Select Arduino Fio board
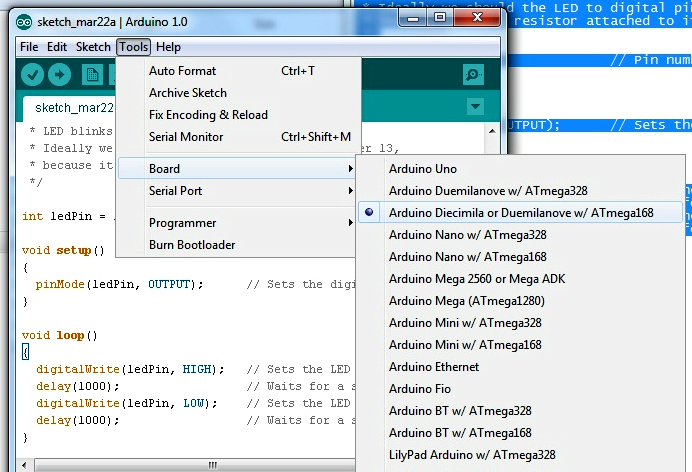Image resolution: width=692 pixels, height=472 pixels. tap(520, 389)
